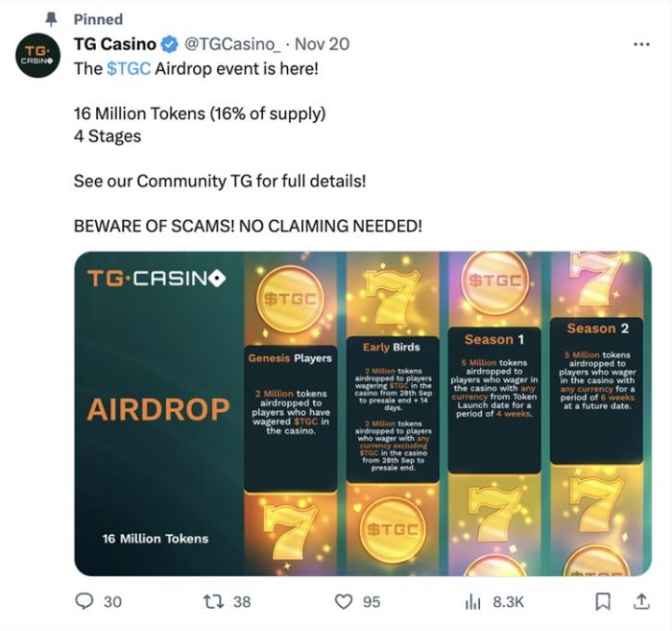Click the TG Casino profile avatar
This screenshot has height=631, width=672.
click(x=37, y=56)
